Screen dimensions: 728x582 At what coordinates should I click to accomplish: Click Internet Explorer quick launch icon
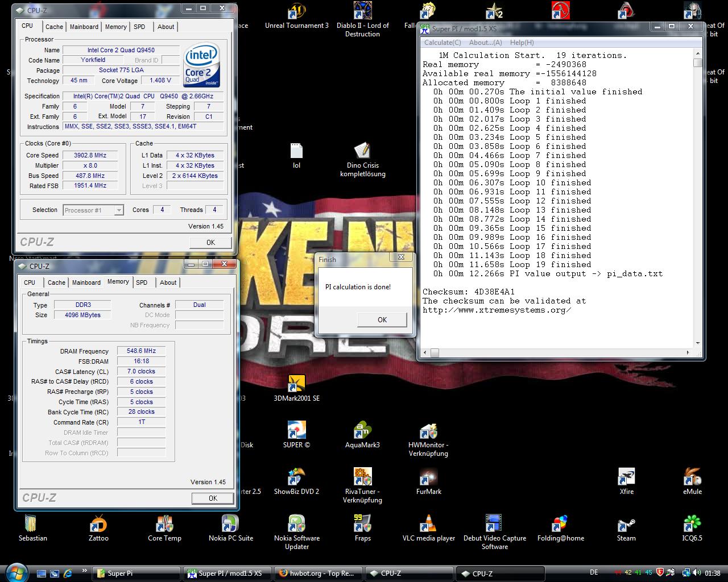coord(68,573)
